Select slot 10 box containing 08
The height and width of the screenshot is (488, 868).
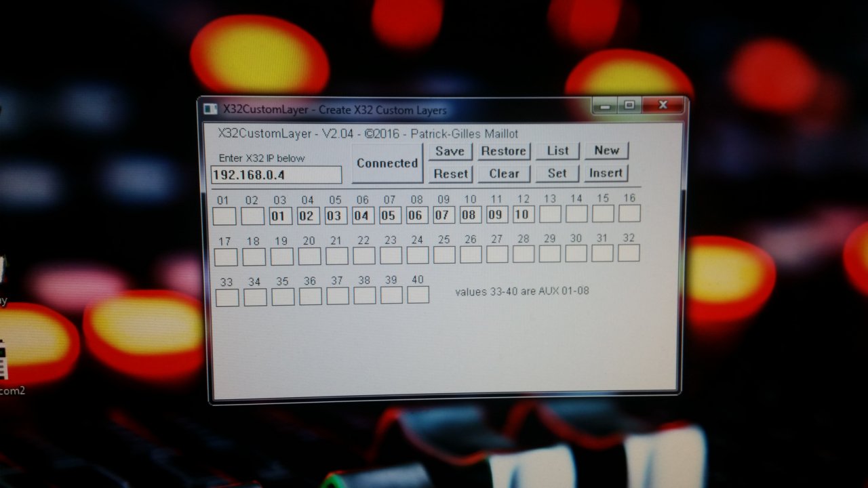coord(470,215)
